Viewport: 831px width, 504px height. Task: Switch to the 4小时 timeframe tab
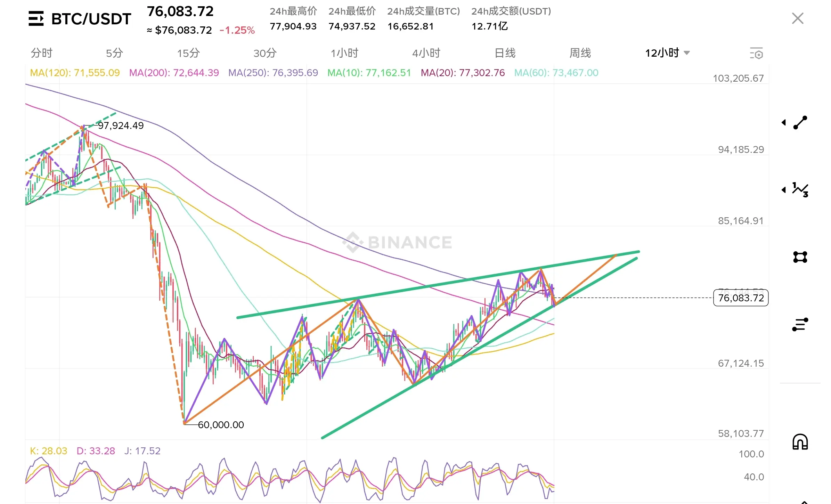(426, 53)
